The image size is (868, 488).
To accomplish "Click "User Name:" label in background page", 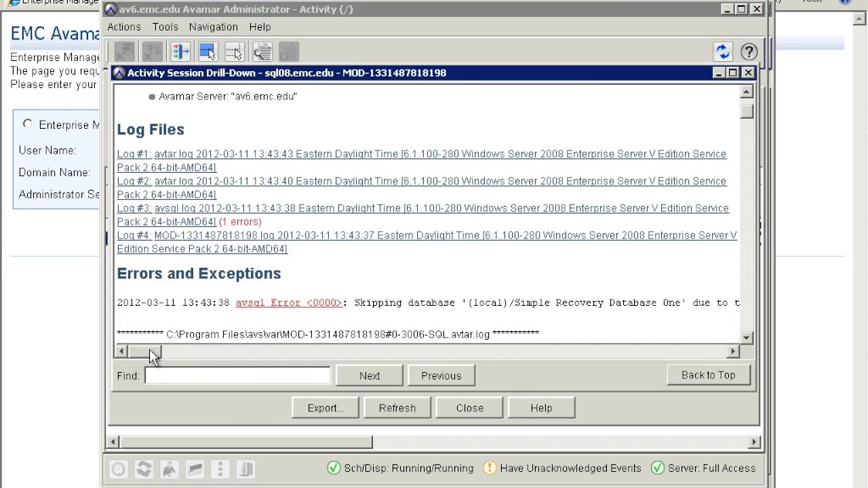I will [x=47, y=150].
